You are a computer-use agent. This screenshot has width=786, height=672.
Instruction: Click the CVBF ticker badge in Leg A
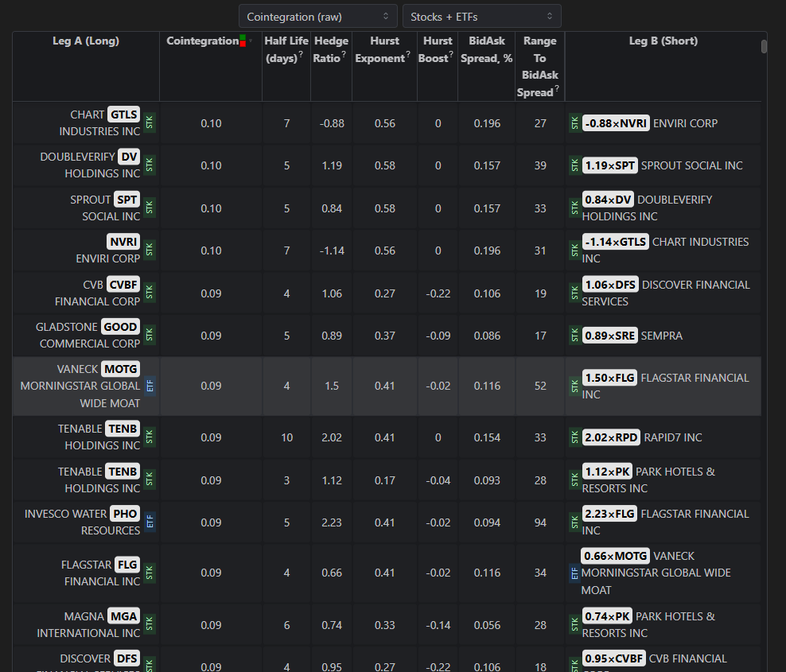pos(123,285)
